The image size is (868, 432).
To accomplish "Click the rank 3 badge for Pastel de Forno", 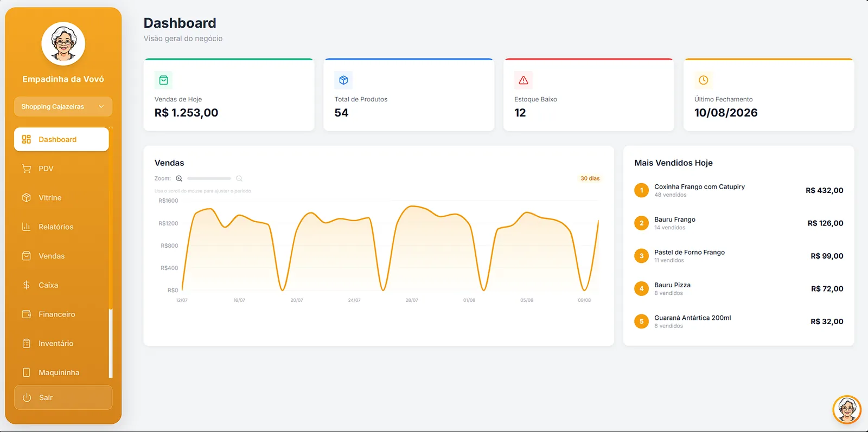I will (x=642, y=256).
